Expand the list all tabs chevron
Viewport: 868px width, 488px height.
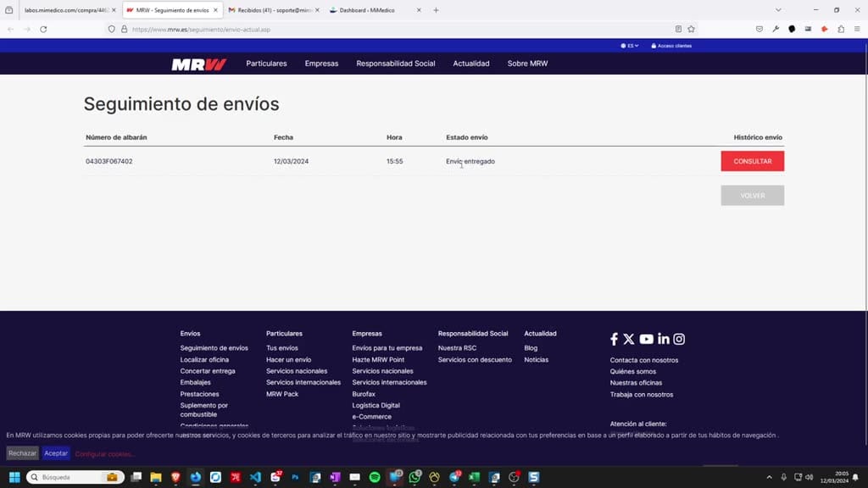click(x=778, y=10)
